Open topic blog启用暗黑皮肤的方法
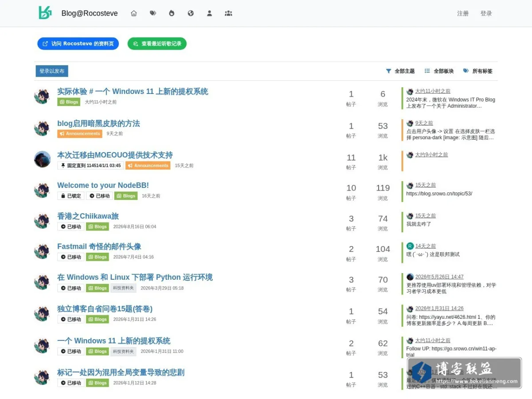The image size is (532, 399). [x=98, y=123]
